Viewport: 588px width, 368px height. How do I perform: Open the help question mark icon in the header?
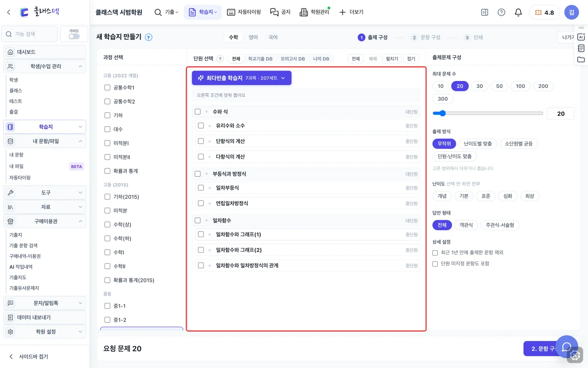501,13
